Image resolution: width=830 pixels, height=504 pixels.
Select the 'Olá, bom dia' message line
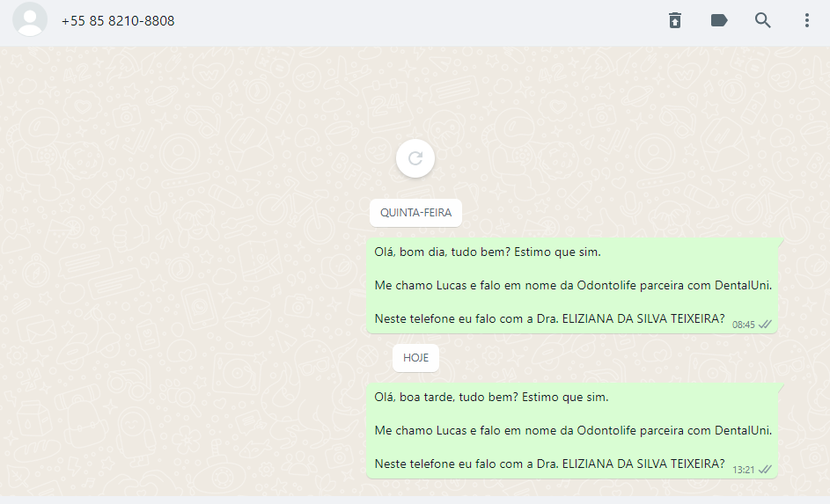click(x=488, y=252)
